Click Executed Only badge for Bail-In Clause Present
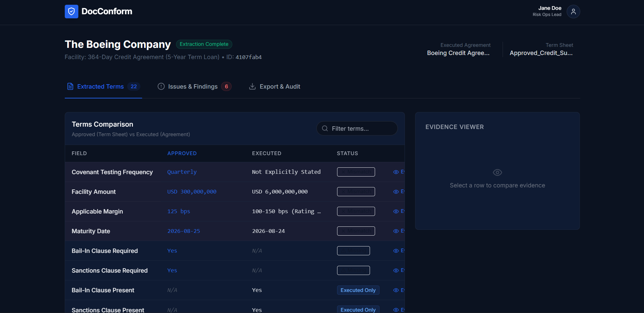The image size is (644, 313). pos(358,290)
